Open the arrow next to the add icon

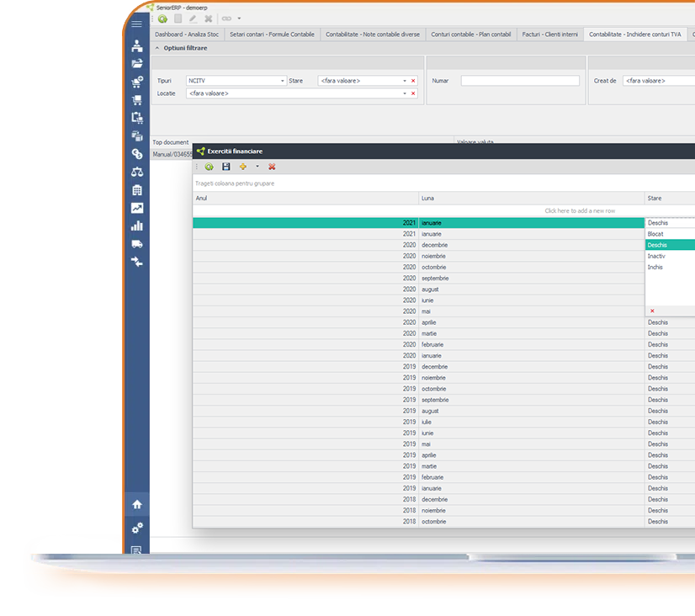coord(257,167)
